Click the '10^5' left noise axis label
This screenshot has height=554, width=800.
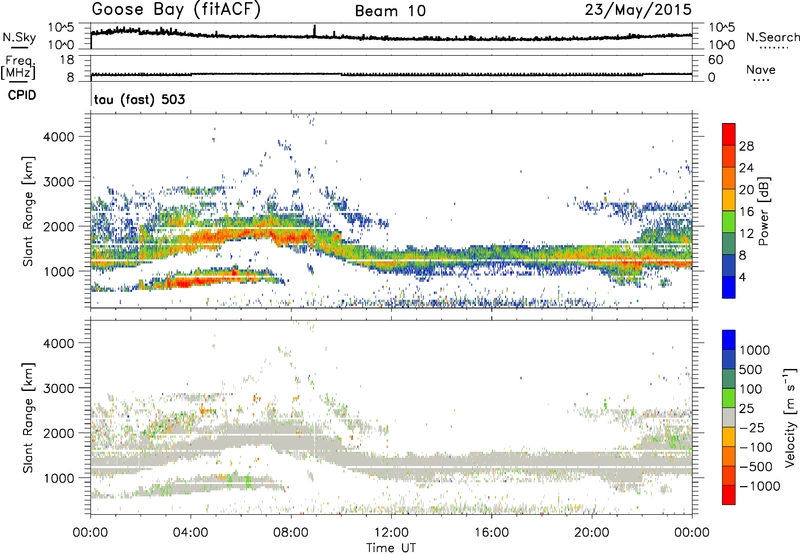pos(61,27)
